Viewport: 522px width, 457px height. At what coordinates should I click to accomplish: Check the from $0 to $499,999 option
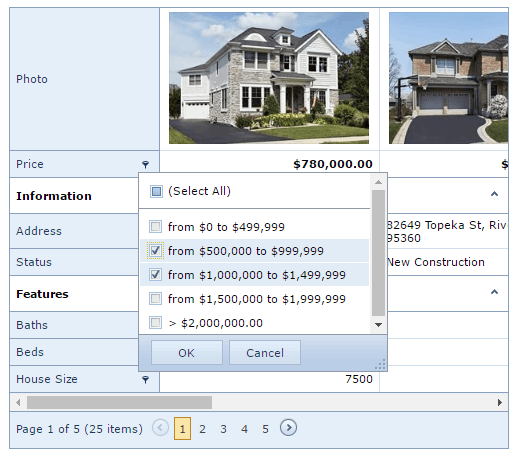[x=155, y=227]
